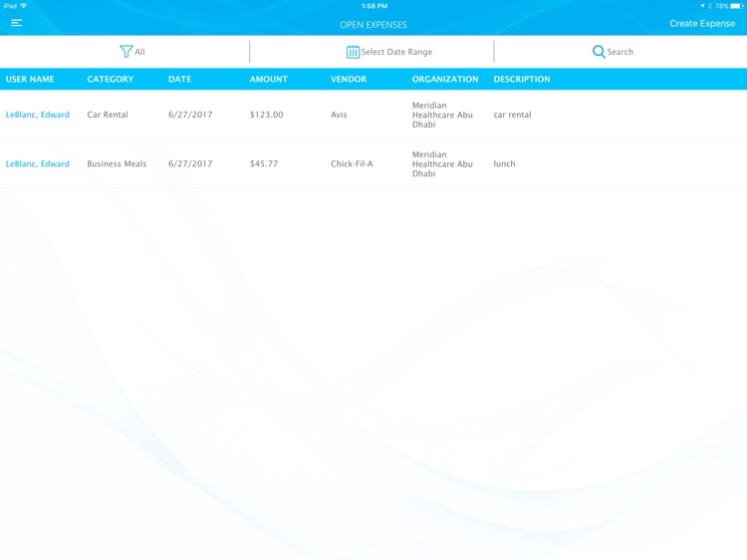Tap the Bluetooth icon in status bar
The image size is (747, 560).
tap(710, 6)
